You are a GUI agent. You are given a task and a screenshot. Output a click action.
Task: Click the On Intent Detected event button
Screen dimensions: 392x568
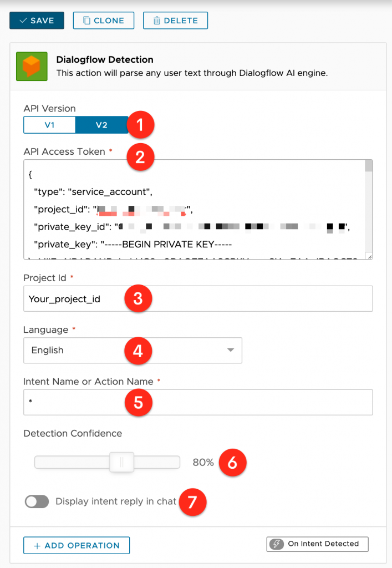[318, 544]
